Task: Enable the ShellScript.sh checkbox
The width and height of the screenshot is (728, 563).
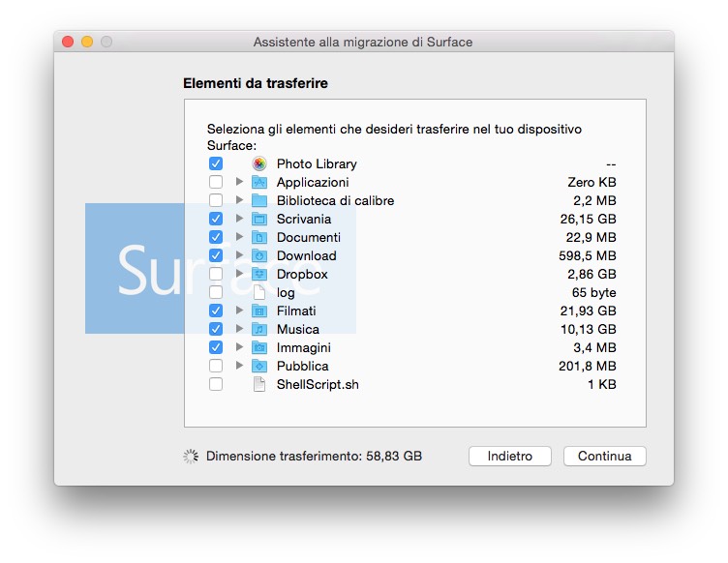Action: (x=216, y=384)
